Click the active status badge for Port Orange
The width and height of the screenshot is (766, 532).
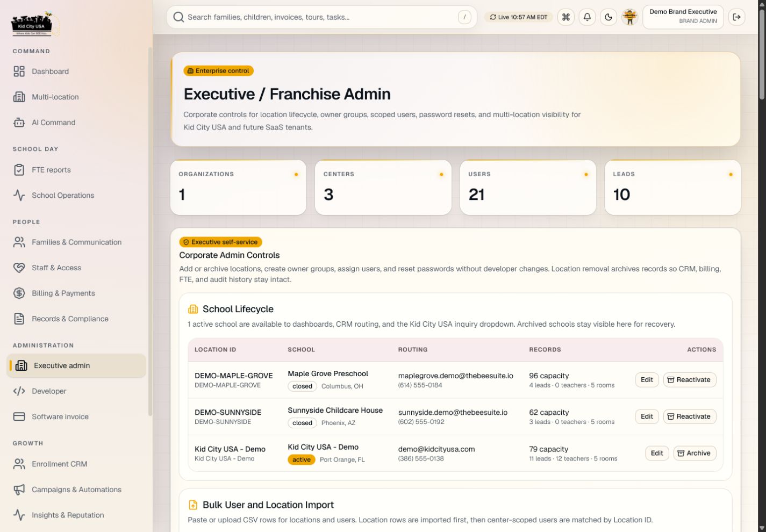point(302,459)
